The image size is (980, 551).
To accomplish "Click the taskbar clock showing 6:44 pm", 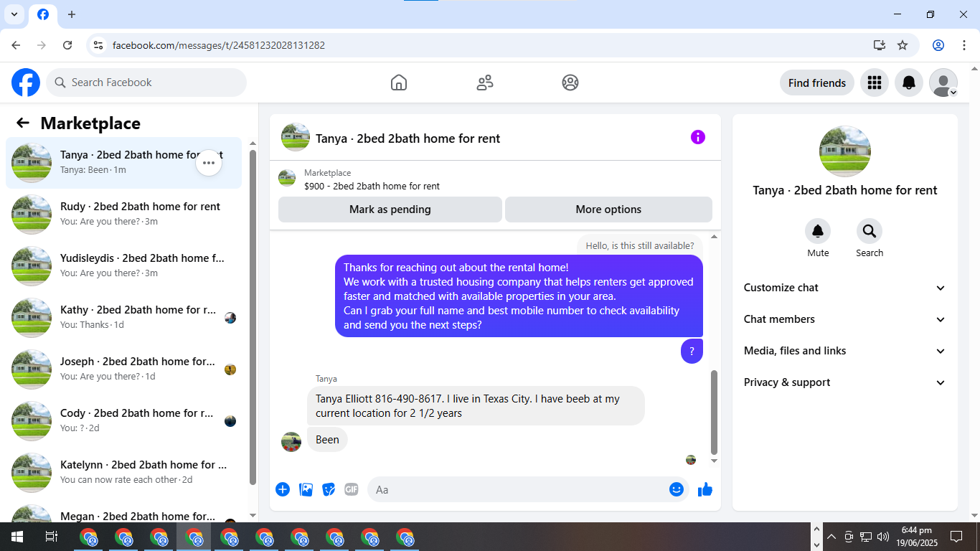I will pyautogui.click(x=916, y=537).
